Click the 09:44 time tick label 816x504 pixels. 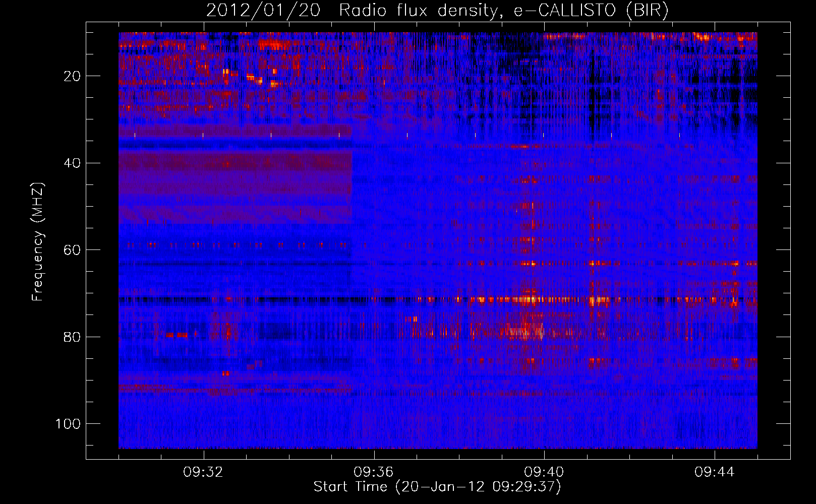[x=715, y=472]
